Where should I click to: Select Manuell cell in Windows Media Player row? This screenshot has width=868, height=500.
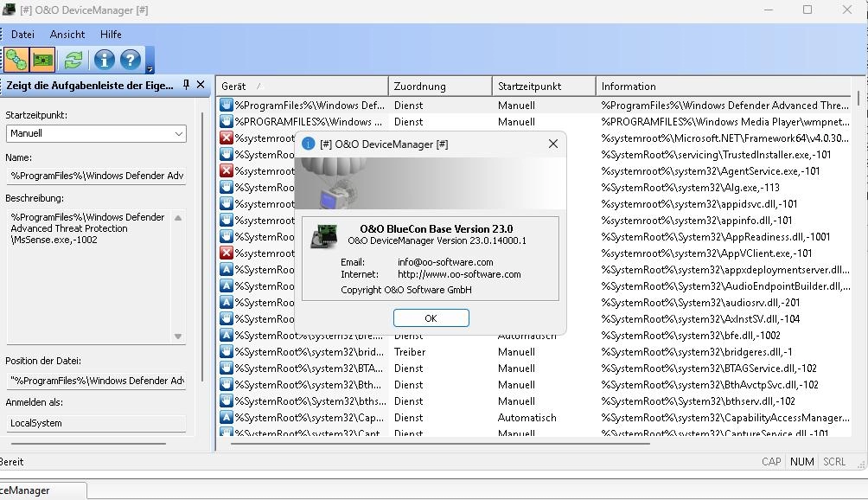pyautogui.click(x=516, y=122)
